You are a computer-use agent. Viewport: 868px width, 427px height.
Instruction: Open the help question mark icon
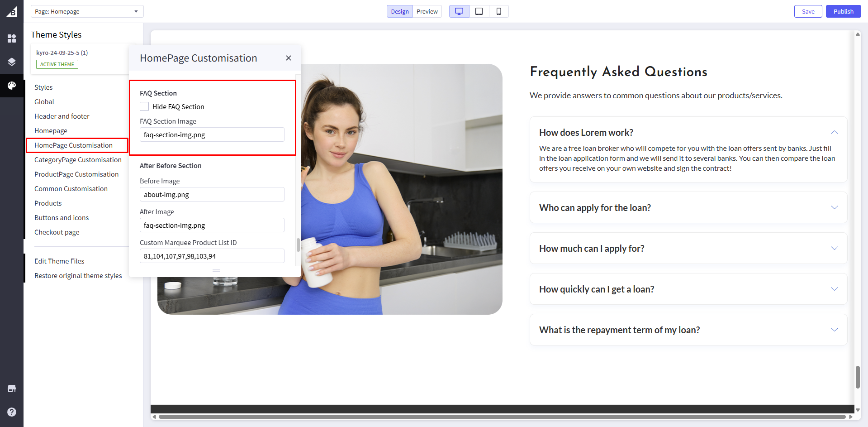[x=12, y=412]
